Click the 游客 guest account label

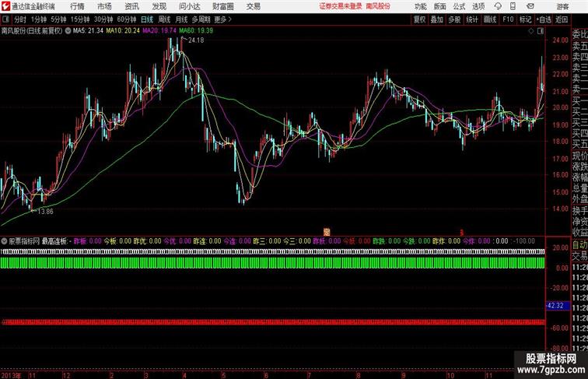click(562, 6)
